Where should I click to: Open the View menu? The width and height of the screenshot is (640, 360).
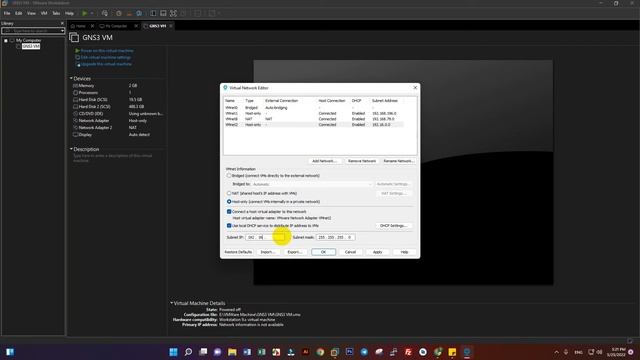[31, 13]
